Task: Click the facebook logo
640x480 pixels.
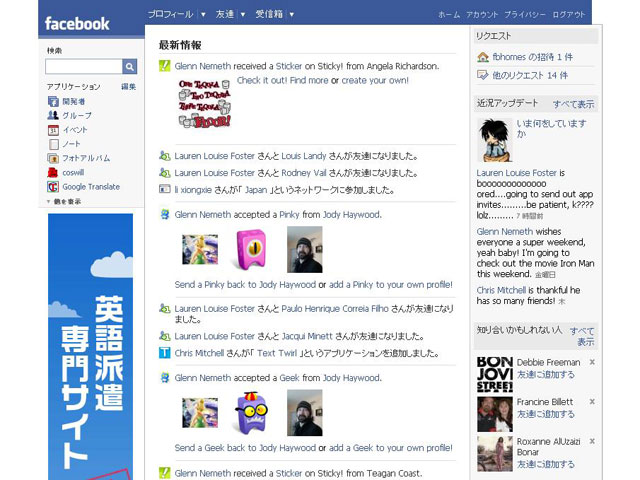Action: 77,24
